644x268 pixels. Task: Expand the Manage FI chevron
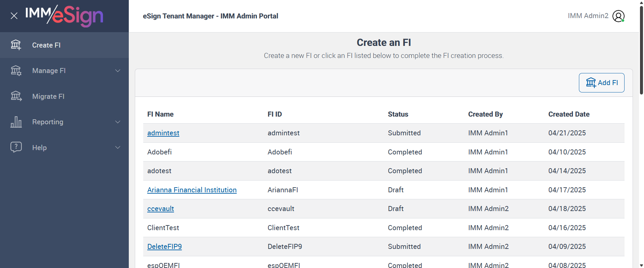(118, 71)
